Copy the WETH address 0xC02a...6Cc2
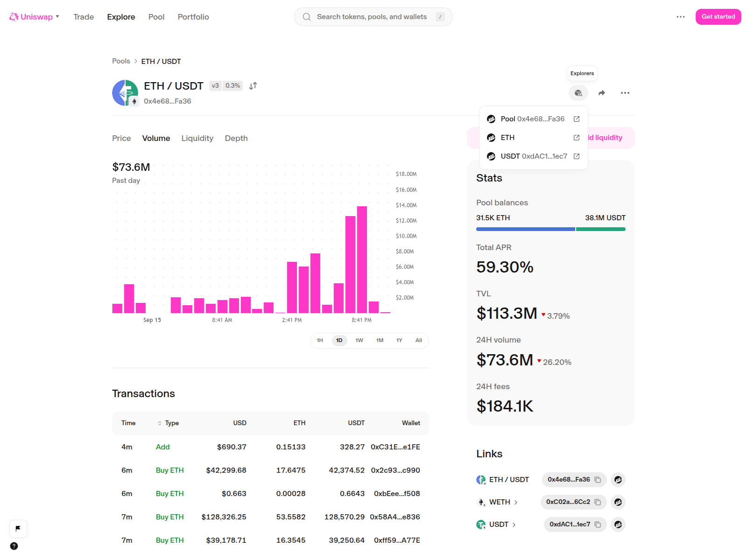This screenshot has height=560, width=747. (x=598, y=502)
